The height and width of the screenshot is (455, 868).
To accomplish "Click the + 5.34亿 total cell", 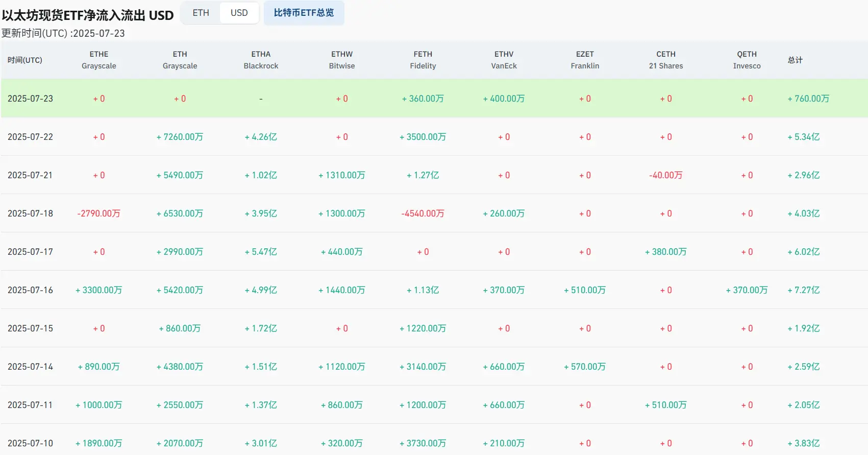I will [x=804, y=137].
